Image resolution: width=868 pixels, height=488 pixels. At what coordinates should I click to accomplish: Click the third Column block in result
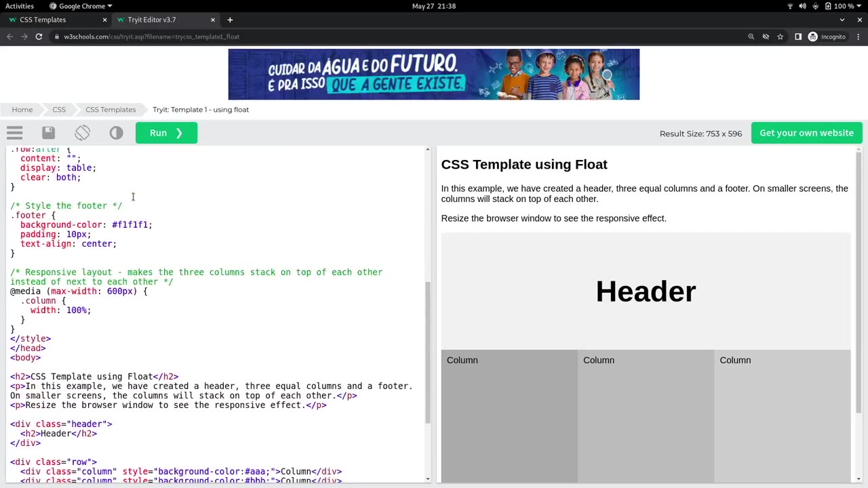782,416
